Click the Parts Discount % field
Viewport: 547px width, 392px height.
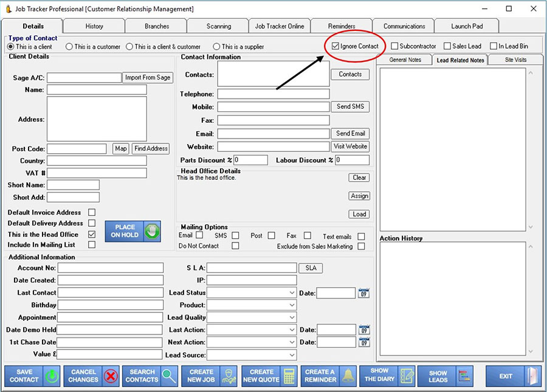point(250,160)
